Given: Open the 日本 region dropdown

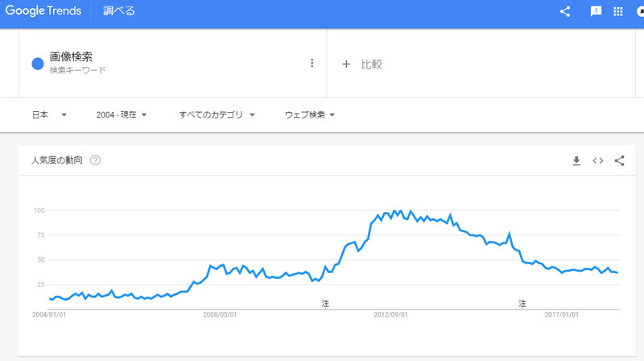Looking at the screenshot, I should click(48, 115).
